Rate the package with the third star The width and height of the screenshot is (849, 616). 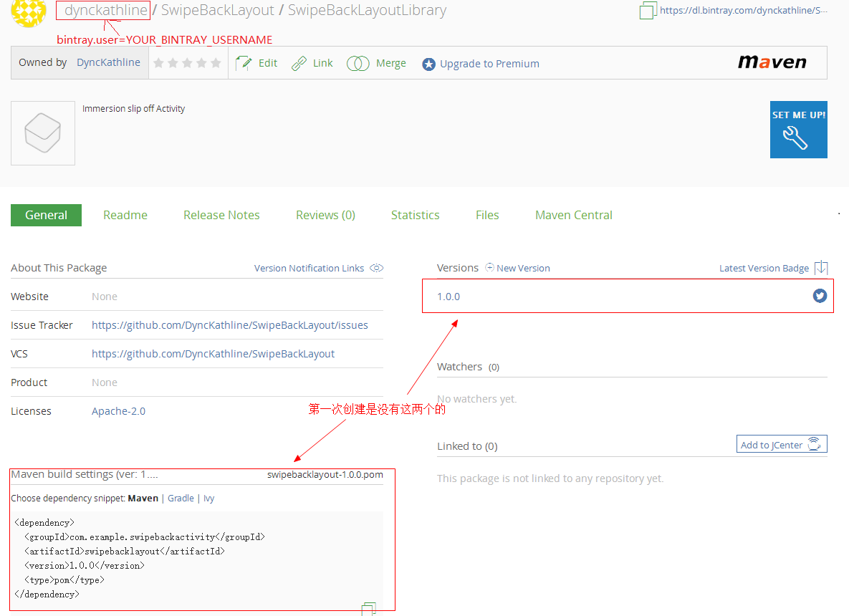click(x=187, y=63)
